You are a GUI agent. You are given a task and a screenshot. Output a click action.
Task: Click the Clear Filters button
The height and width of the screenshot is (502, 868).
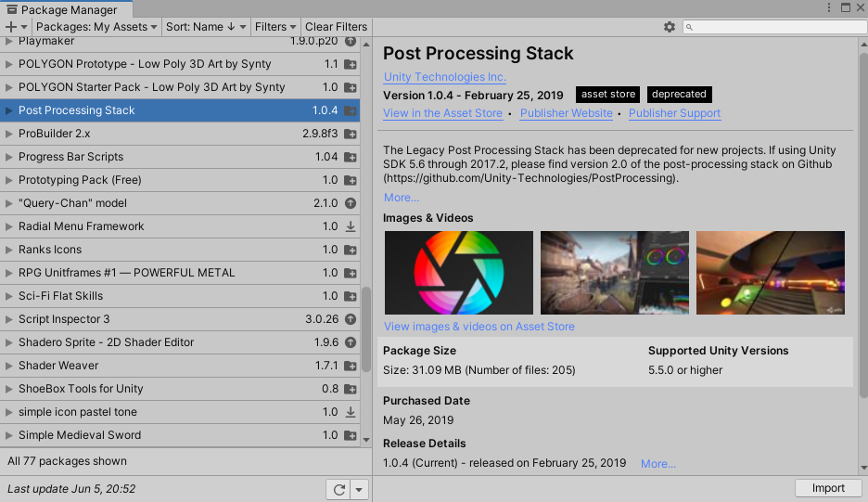point(336,27)
